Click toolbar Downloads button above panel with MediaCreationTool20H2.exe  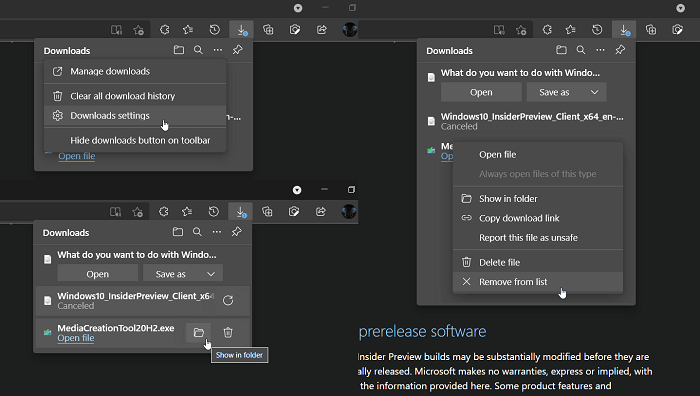click(x=241, y=212)
